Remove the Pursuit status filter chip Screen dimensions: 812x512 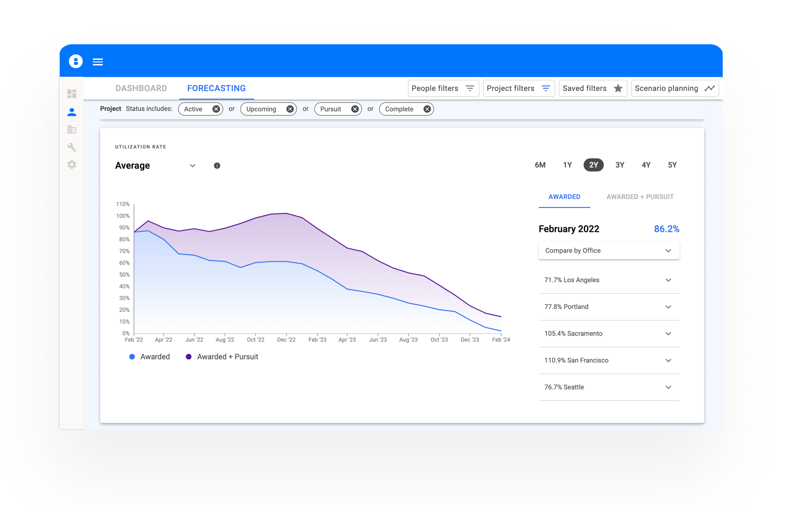pyautogui.click(x=355, y=109)
